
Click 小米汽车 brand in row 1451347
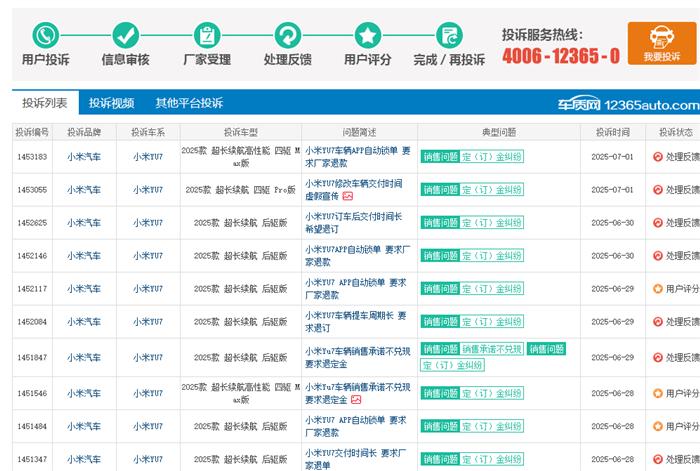pos(84,459)
